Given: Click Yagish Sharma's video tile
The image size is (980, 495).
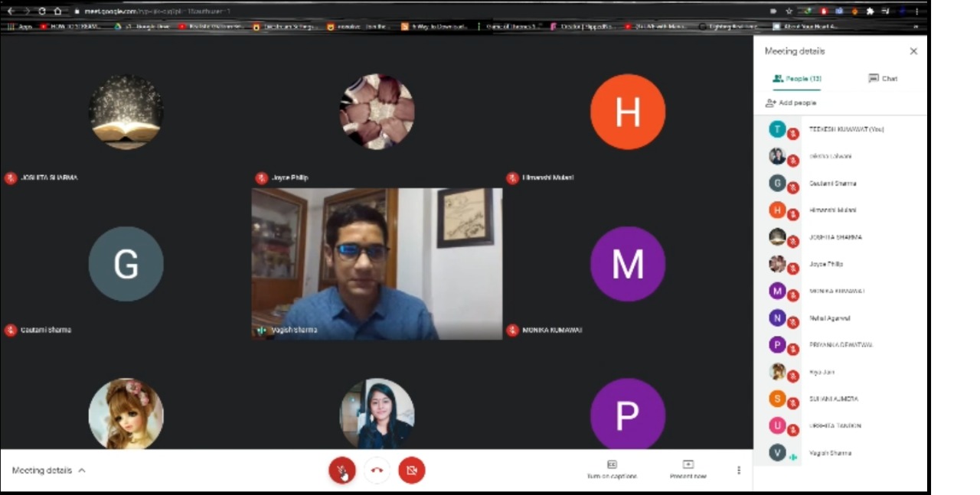Looking at the screenshot, I should pyautogui.click(x=377, y=264).
